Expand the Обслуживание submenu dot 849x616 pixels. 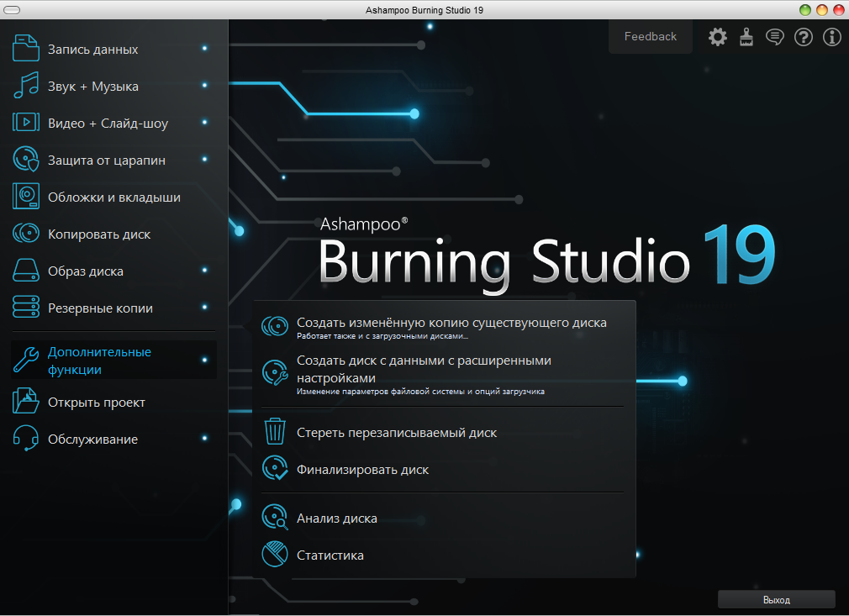point(204,438)
